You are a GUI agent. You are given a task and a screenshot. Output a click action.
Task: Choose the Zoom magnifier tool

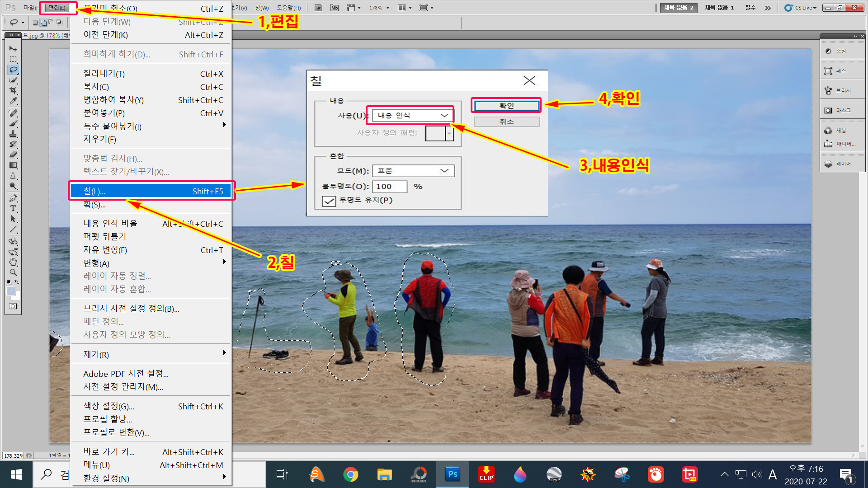[x=13, y=272]
